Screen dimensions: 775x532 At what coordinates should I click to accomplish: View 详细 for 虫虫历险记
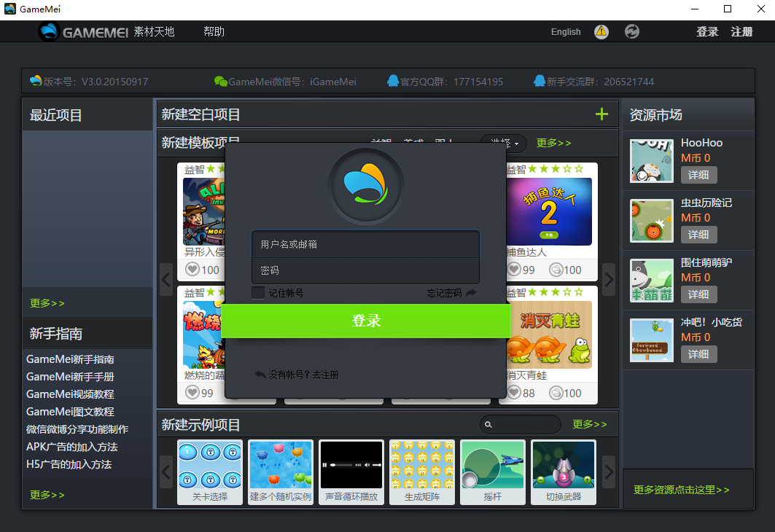point(698,235)
